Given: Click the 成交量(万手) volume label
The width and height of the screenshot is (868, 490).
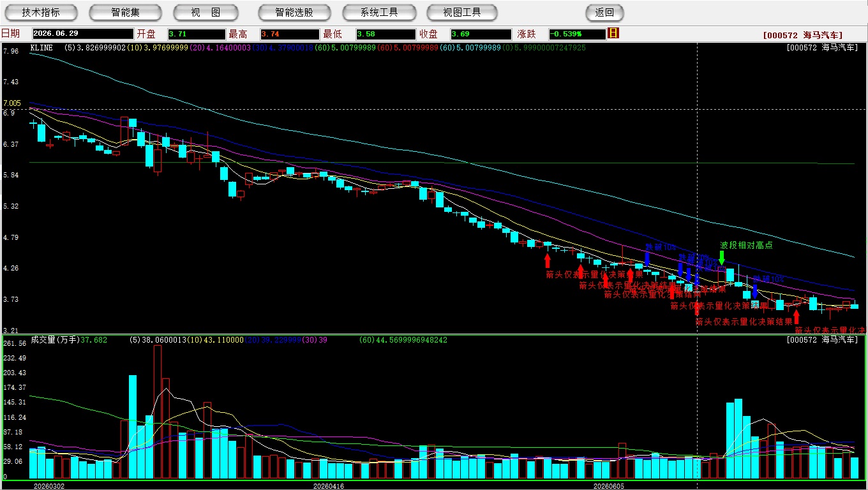Looking at the screenshot, I should [55, 340].
